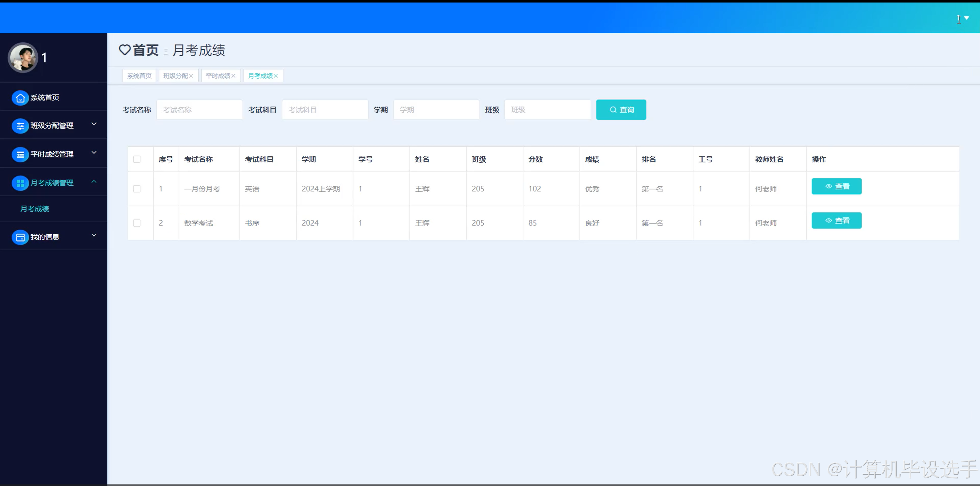Viewport: 980px width, 486px height.
Task: Close the 月考成绩 tab with its X
Action: pos(276,76)
